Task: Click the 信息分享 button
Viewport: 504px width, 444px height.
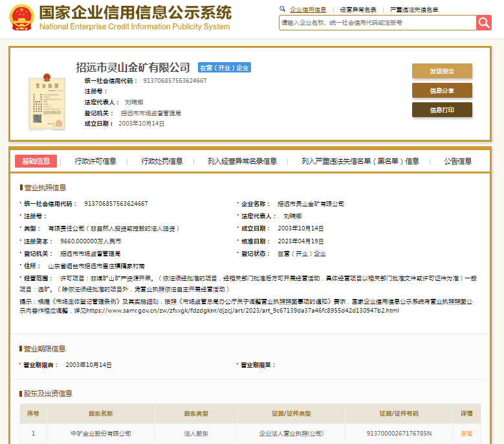Action: point(442,91)
